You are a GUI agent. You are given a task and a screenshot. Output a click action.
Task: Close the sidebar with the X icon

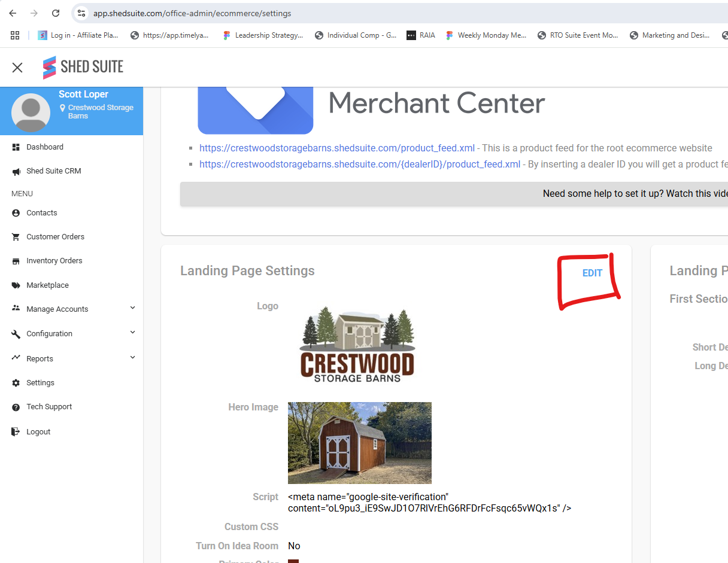click(x=17, y=68)
